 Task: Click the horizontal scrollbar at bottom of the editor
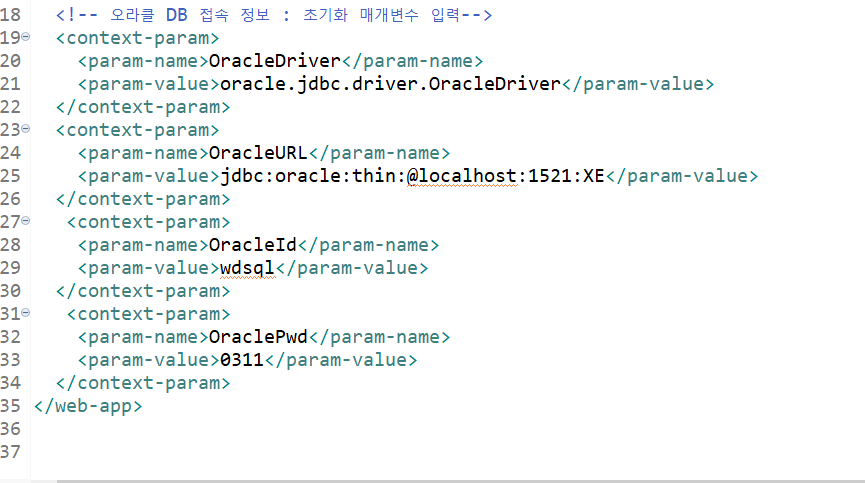[x=461, y=481]
